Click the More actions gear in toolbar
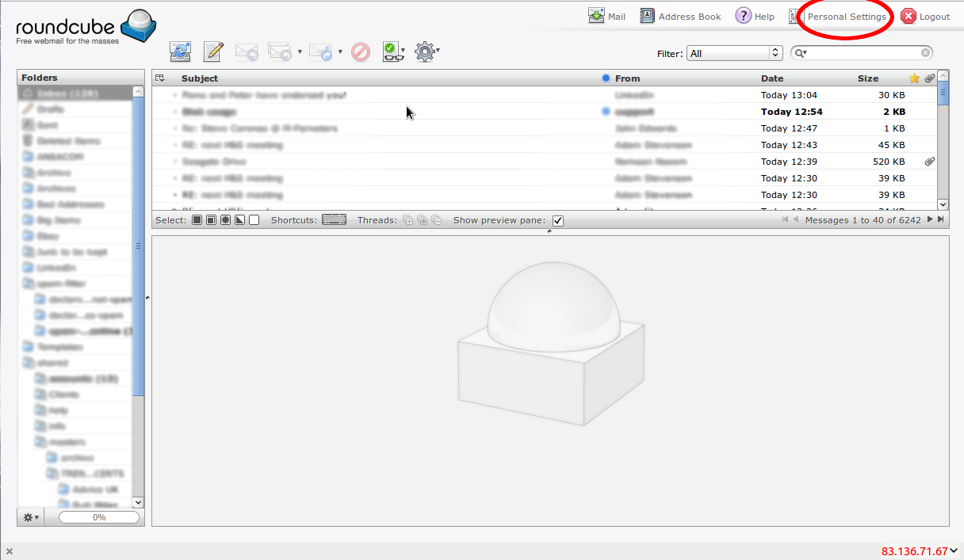 [x=426, y=52]
